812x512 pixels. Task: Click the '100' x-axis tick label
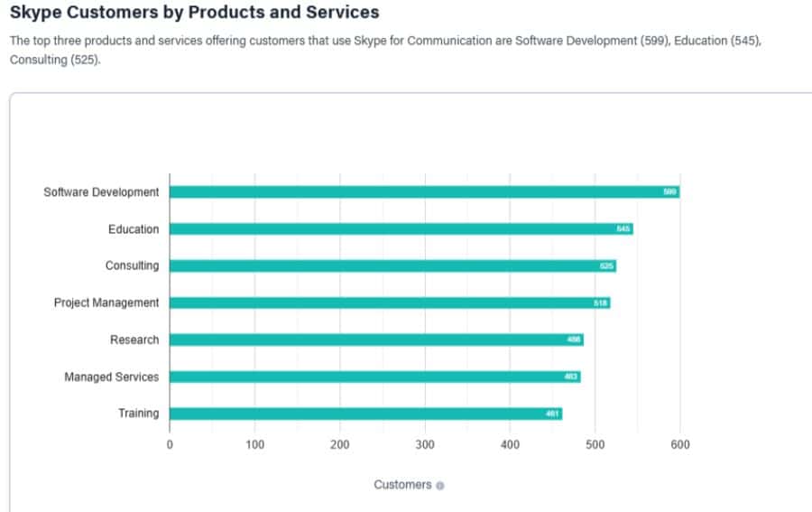(254, 444)
